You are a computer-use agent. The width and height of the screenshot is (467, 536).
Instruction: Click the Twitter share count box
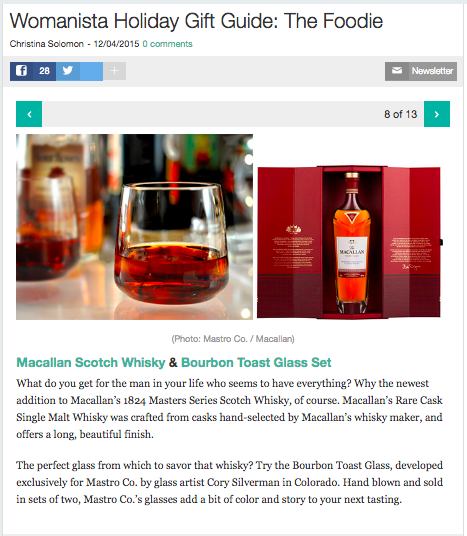click(91, 71)
